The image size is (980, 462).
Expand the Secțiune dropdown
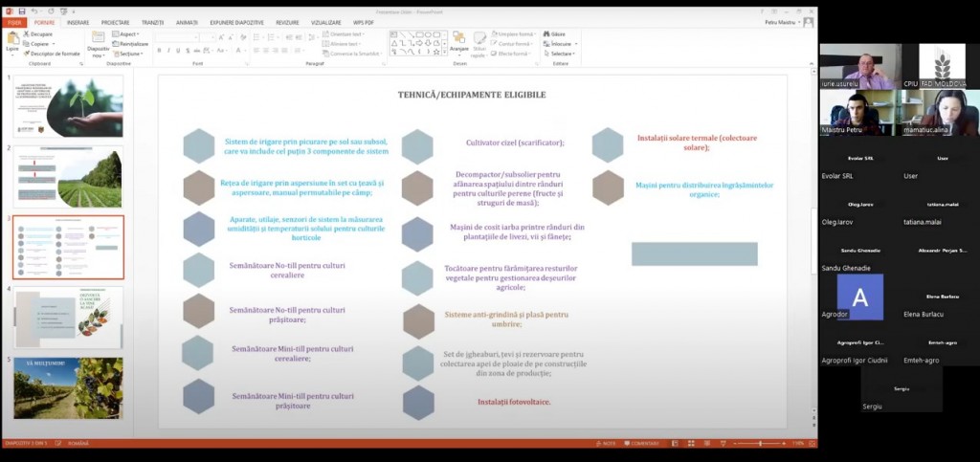[128, 54]
